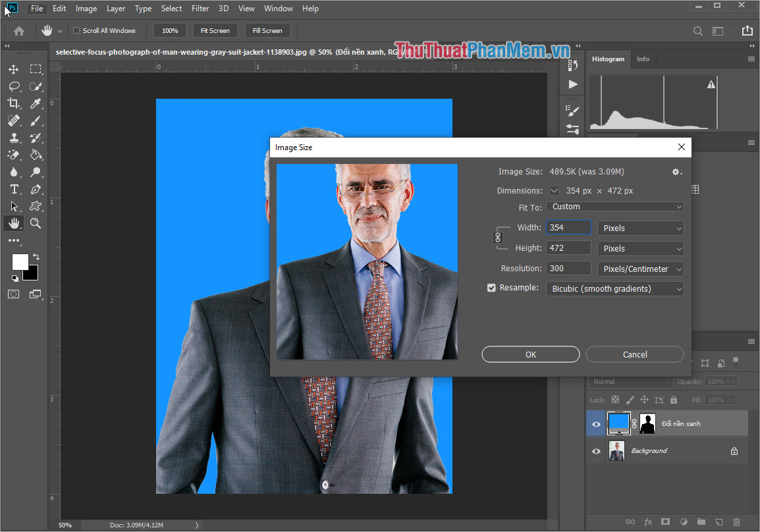The image size is (760, 532).
Task: Select the Zoom tool
Action: click(x=36, y=223)
